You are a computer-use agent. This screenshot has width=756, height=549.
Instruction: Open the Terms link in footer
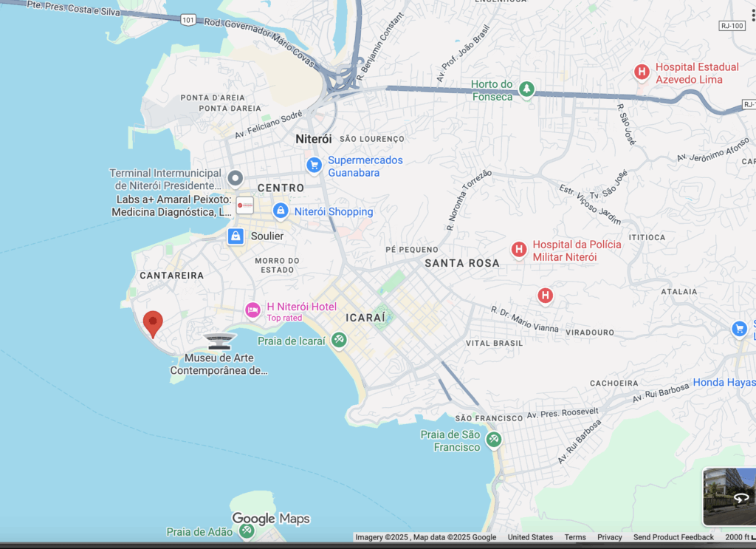tap(575, 537)
